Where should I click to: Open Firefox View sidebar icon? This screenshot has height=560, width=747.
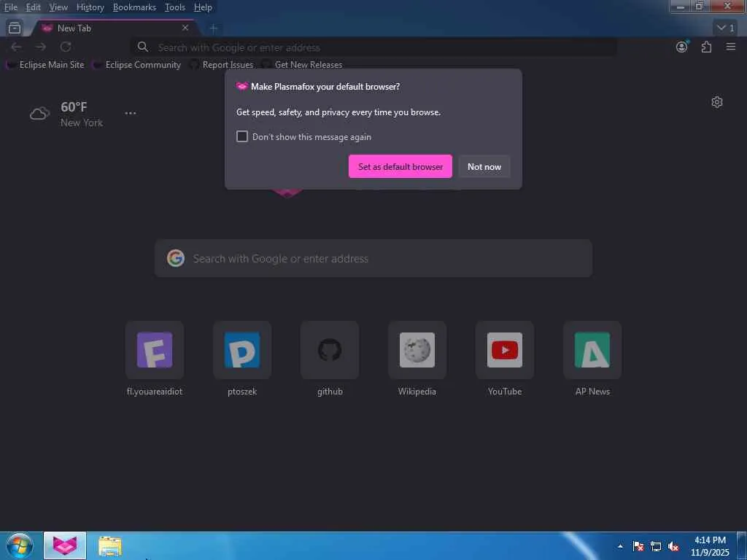click(15, 28)
